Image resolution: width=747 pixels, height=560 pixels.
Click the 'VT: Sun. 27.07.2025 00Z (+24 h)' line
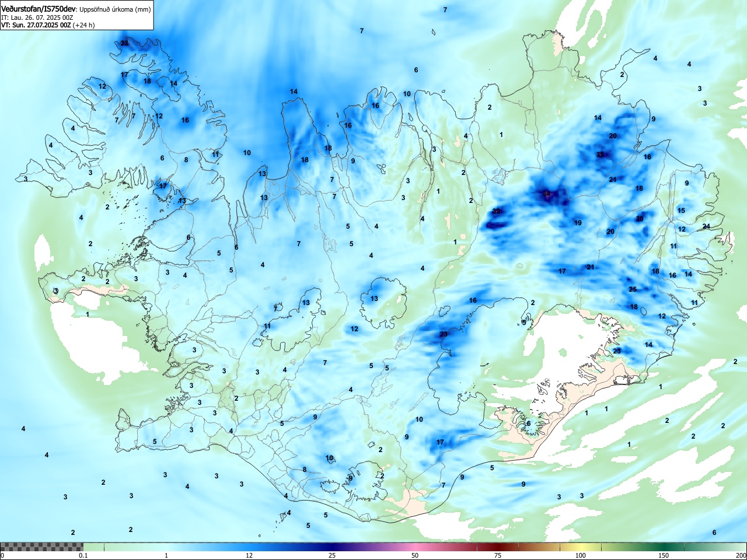point(48,25)
